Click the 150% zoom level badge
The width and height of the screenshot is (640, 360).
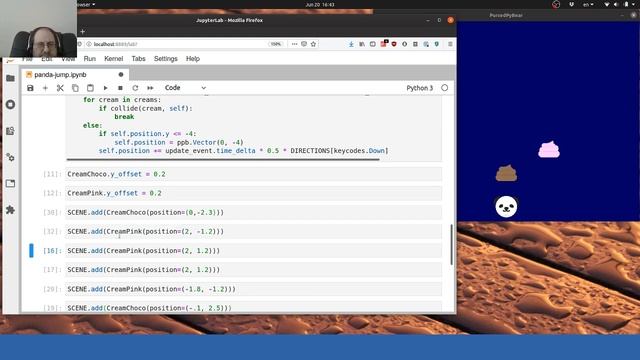point(276,44)
